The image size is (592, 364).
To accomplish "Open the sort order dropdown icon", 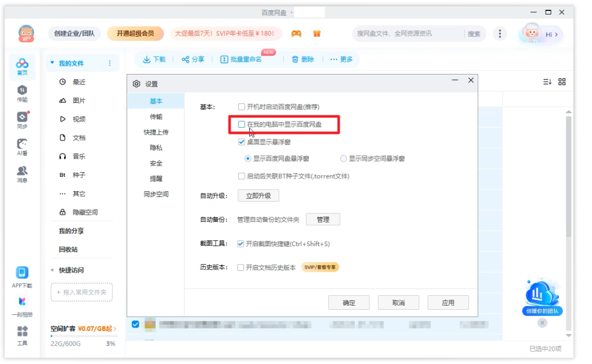I will click(x=547, y=82).
